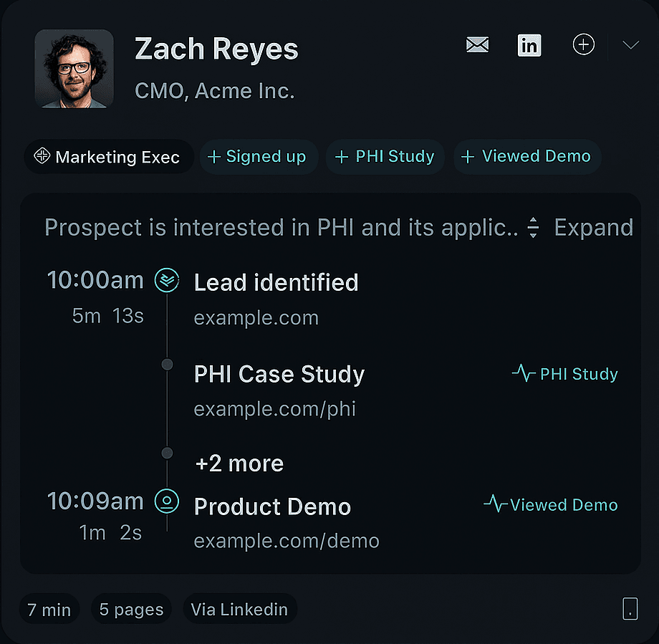
Task: Toggle the PHI Study tag
Action: [385, 157]
